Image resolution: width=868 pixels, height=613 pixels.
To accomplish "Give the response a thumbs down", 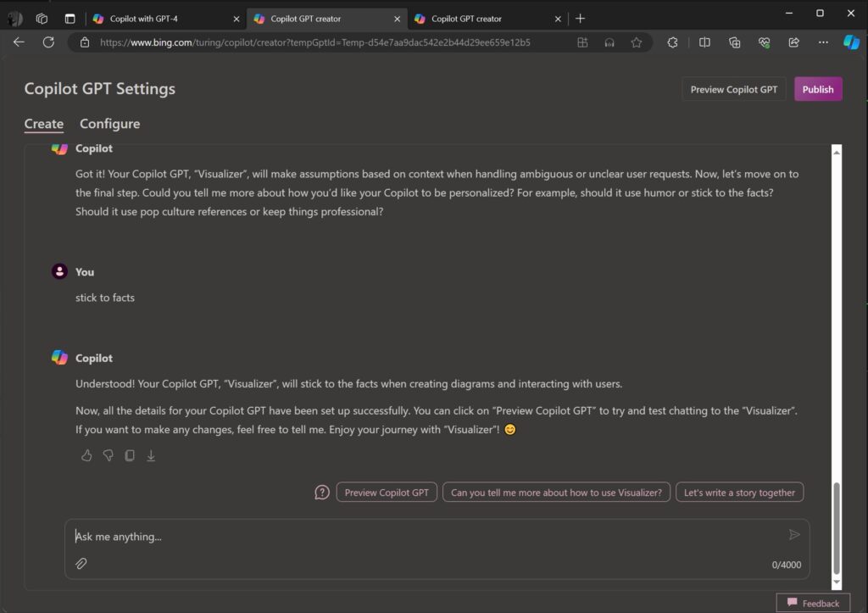I will coord(108,455).
